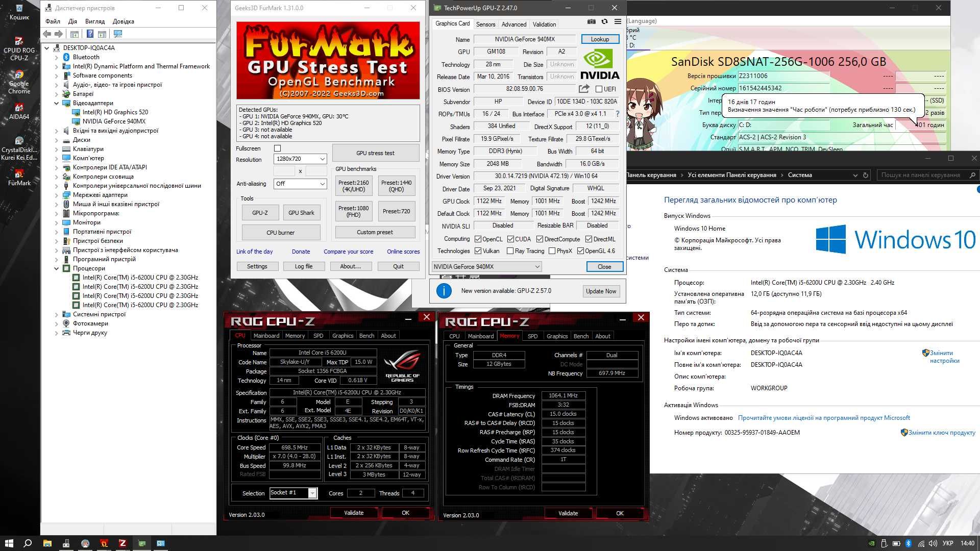Toggle the OpenCL checkbox

click(x=478, y=239)
